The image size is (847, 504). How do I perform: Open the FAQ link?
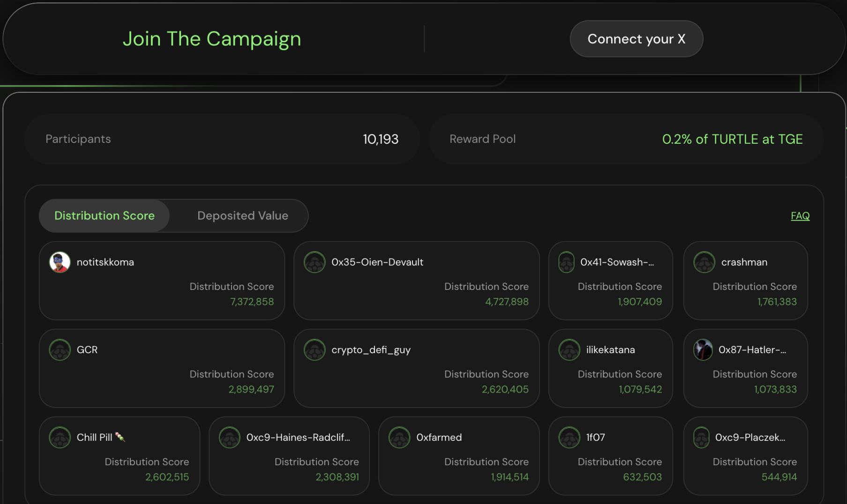point(800,215)
